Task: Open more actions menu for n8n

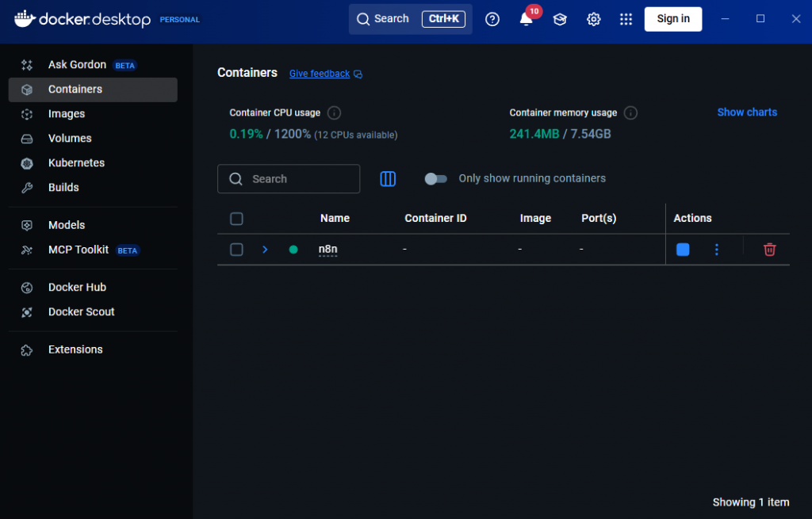Action: tap(717, 250)
